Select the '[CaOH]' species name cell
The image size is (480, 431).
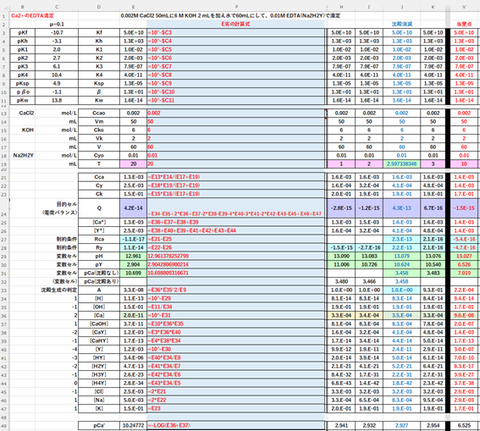[x=99, y=324]
